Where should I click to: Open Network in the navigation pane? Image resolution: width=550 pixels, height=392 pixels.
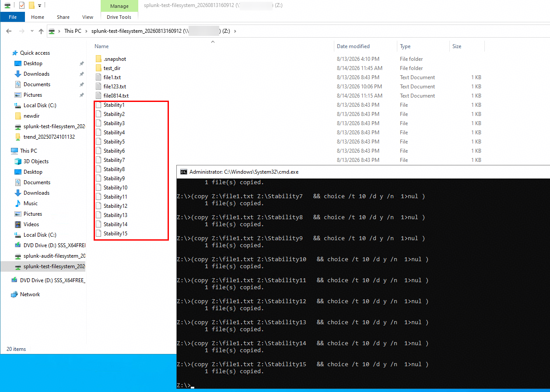pyautogui.click(x=30, y=294)
